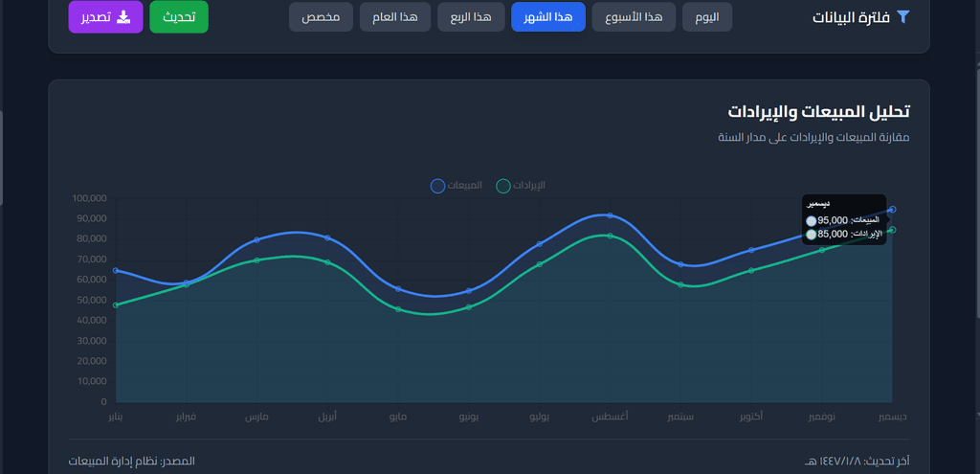This screenshot has height=474, width=980.
Task: Click the المبيعات color swatch in the tooltip
Action: coord(812,221)
